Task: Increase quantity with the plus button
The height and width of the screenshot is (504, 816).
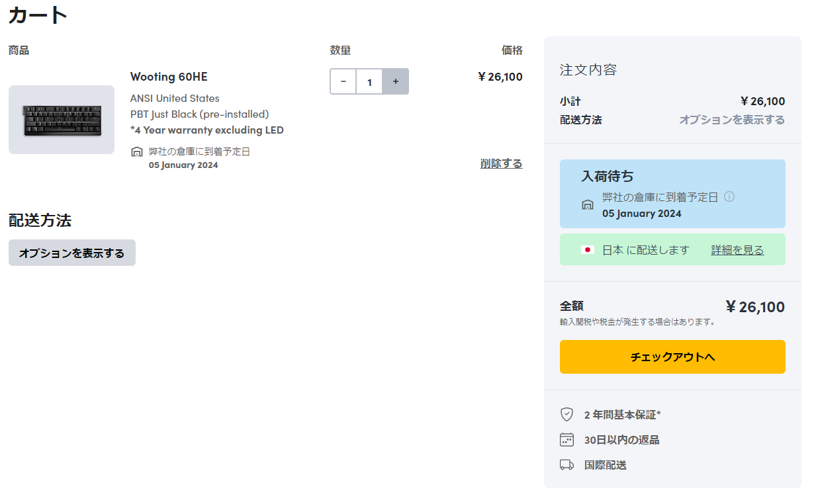Action: 396,81
